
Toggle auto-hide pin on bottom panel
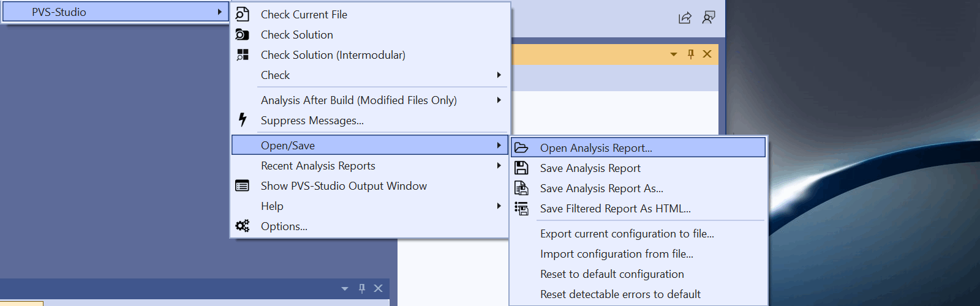(362, 288)
